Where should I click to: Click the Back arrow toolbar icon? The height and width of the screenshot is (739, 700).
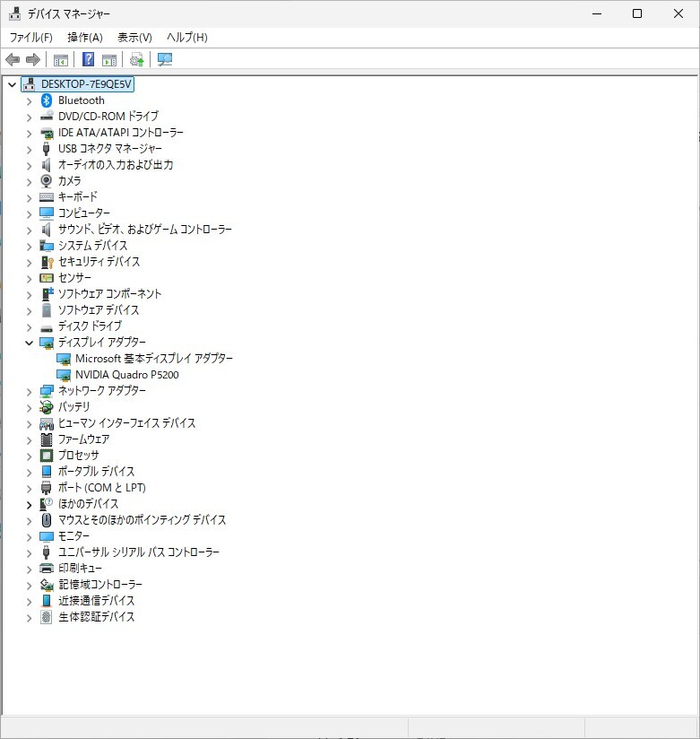coord(13,60)
